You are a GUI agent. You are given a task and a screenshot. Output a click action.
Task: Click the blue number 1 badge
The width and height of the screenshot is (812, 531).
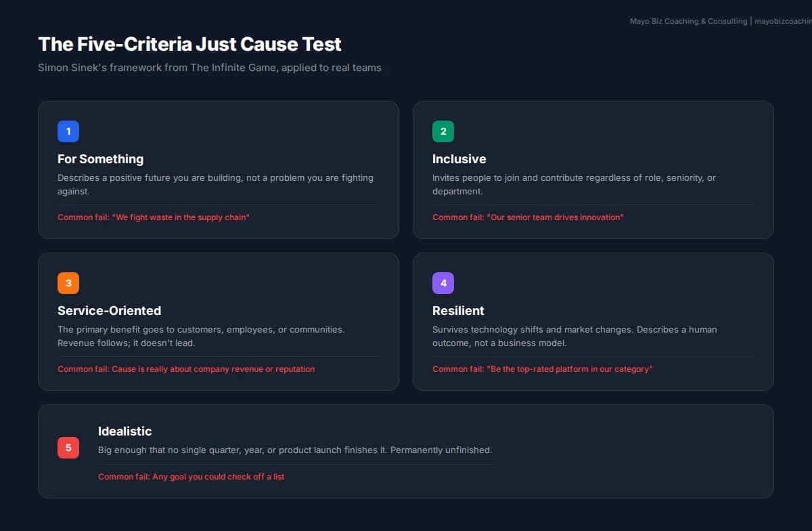tap(68, 131)
